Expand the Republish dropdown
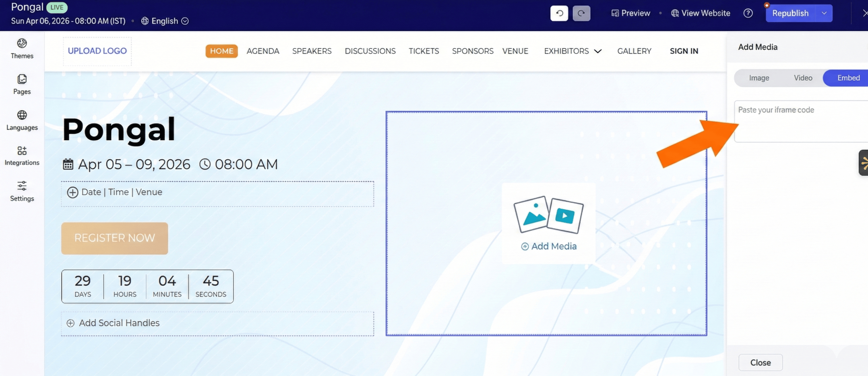 click(825, 13)
